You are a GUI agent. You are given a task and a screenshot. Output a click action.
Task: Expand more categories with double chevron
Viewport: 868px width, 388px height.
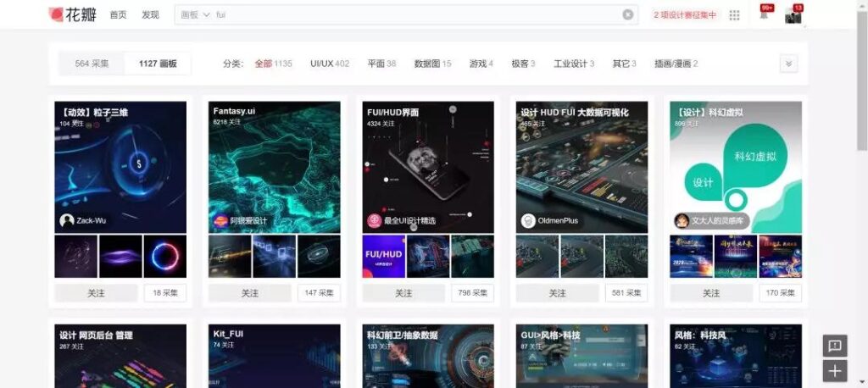(x=788, y=64)
